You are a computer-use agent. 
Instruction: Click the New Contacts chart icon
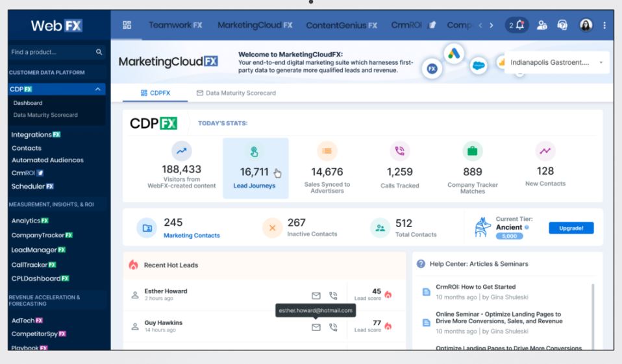(545, 151)
